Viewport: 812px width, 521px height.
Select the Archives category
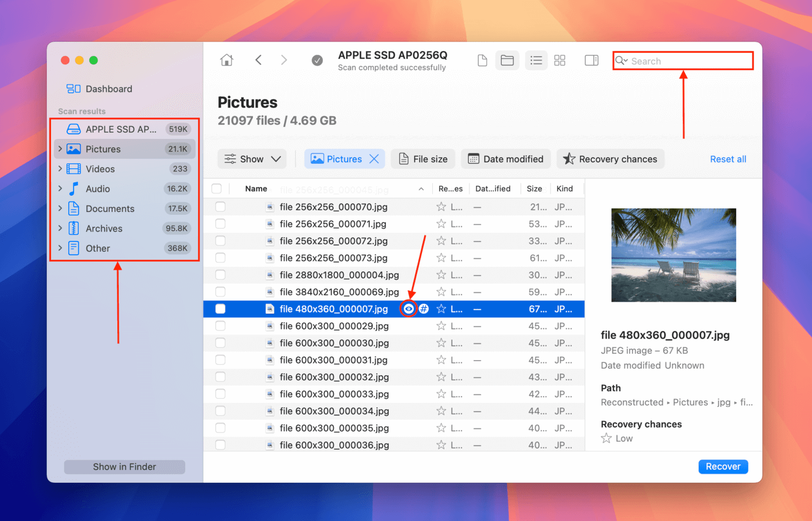(104, 229)
